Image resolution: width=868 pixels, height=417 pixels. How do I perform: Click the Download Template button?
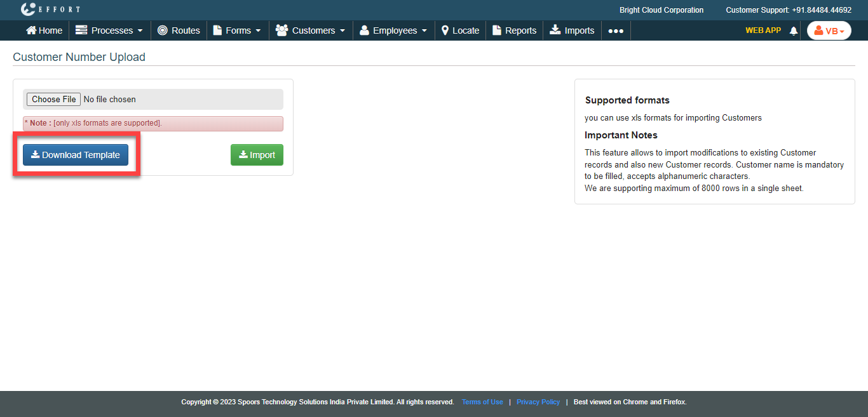pos(76,155)
